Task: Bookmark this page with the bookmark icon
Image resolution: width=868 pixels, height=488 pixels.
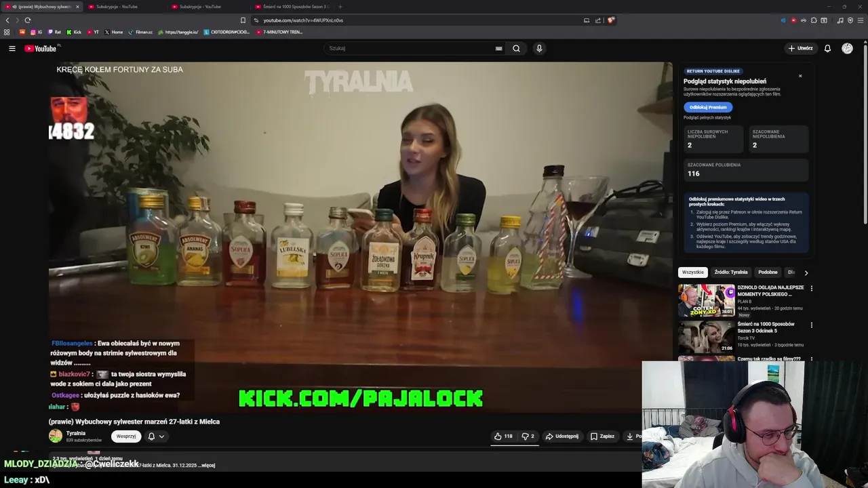Action: tap(243, 20)
